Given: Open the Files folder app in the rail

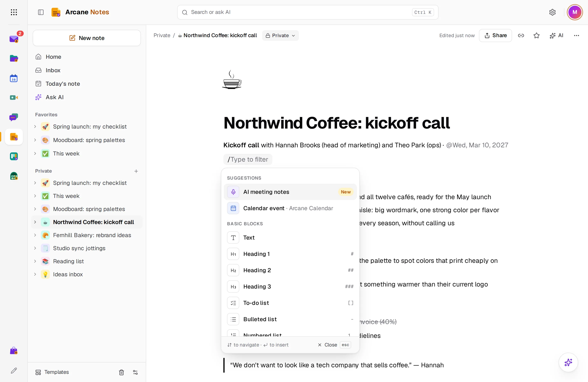Looking at the screenshot, I should pos(14,59).
